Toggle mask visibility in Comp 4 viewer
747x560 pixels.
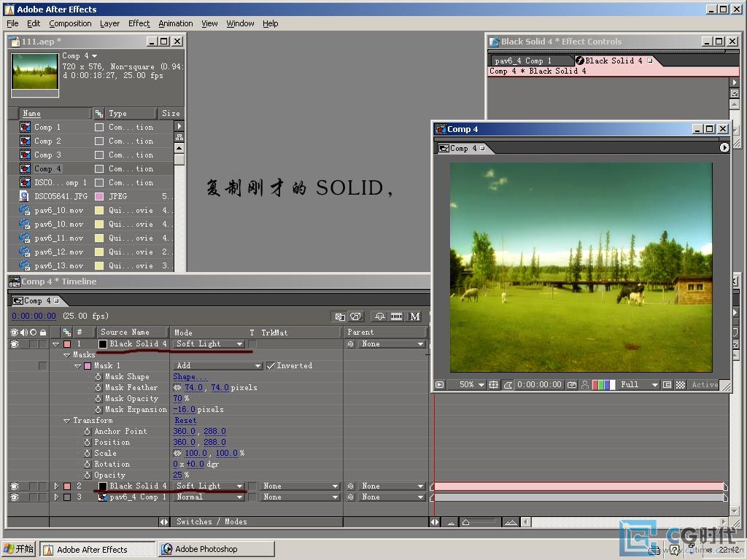pos(508,385)
